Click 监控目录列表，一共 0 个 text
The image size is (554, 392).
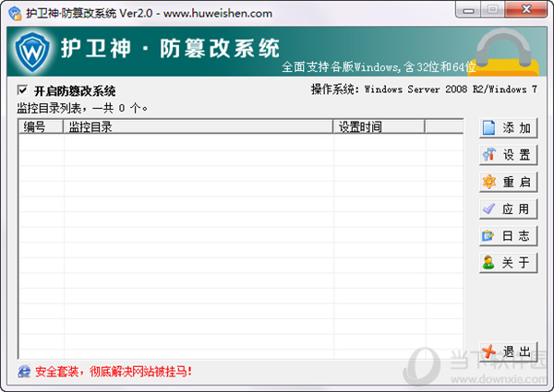click(x=82, y=108)
